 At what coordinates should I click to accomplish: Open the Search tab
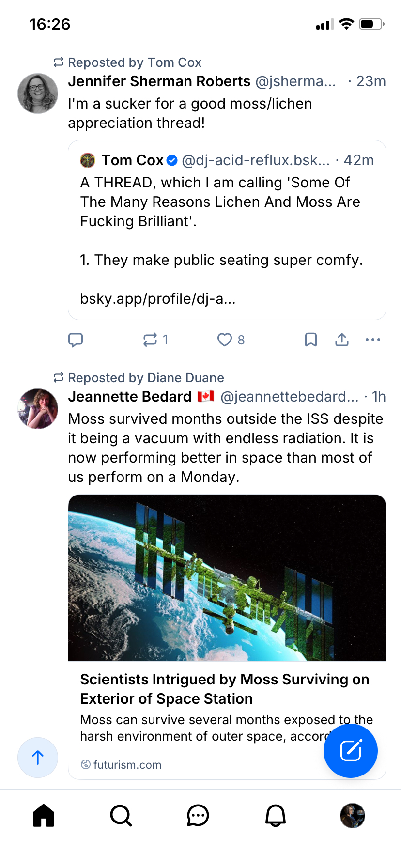pos(121,815)
